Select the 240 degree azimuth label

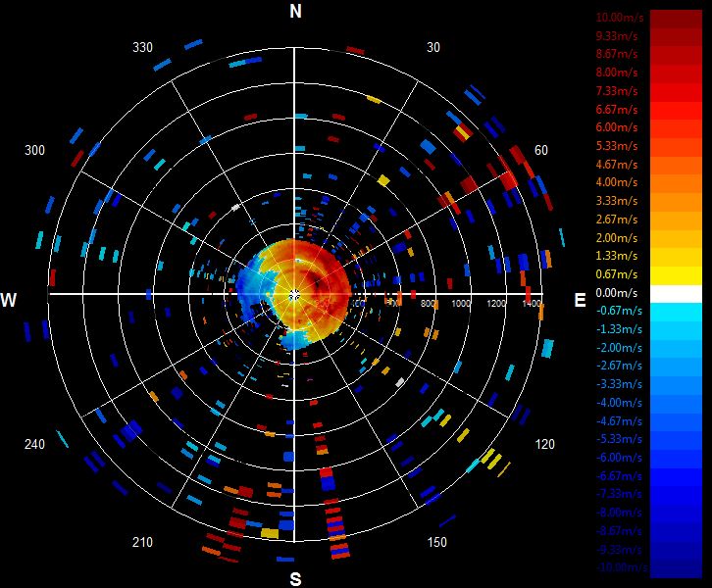[x=34, y=444]
